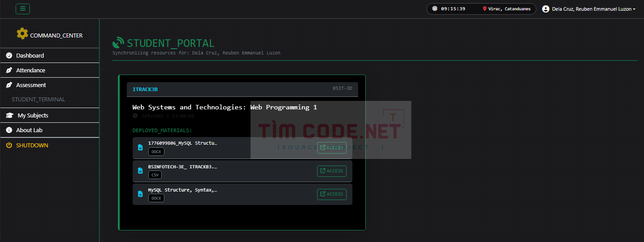Click the BSIT-3D section label
The image size is (644, 242).
tap(343, 88)
